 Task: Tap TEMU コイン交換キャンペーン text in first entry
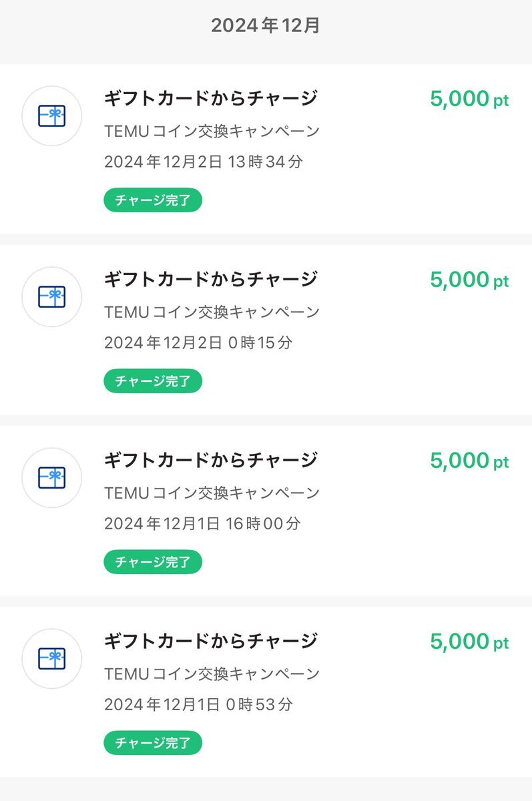(212, 131)
